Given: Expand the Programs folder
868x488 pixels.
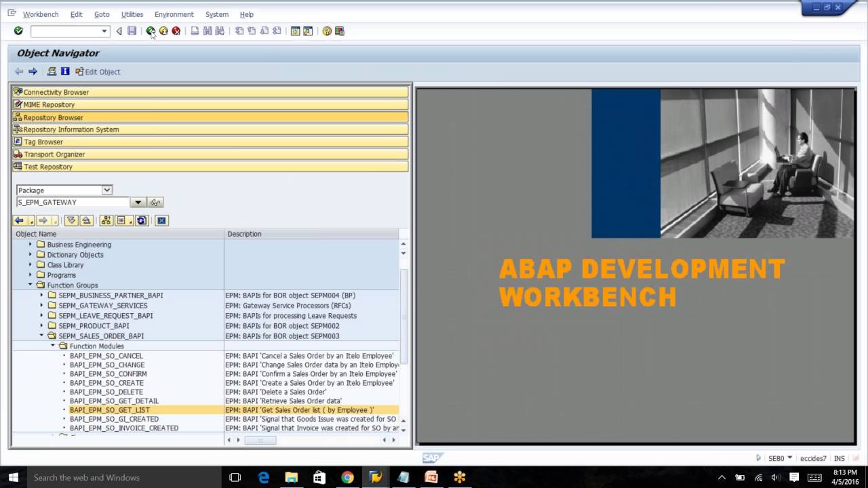Looking at the screenshot, I should (x=30, y=274).
